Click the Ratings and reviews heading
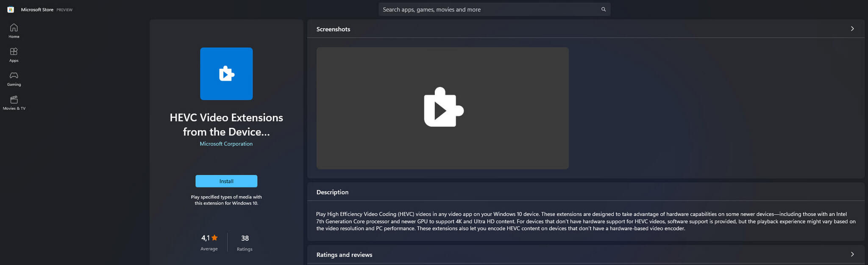 (x=344, y=255)
